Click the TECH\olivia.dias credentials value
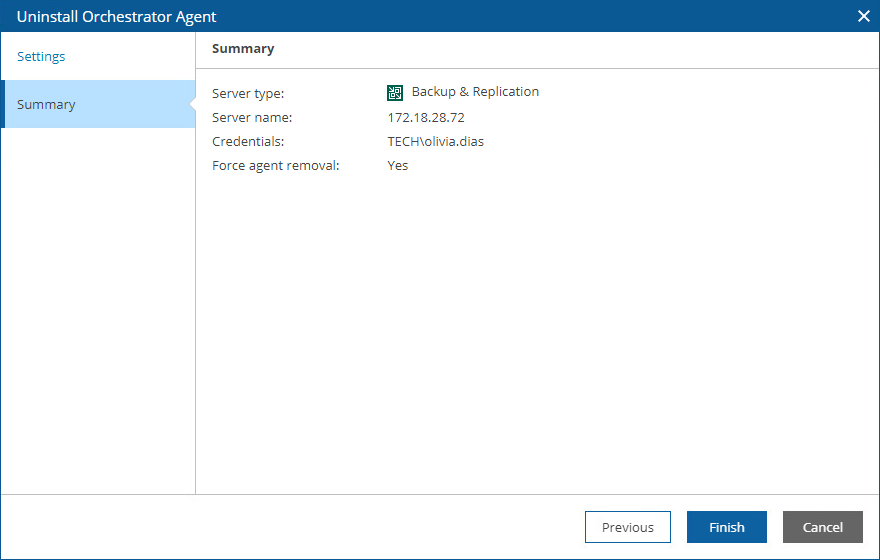The image size is (880, 560). click(435, 142)
